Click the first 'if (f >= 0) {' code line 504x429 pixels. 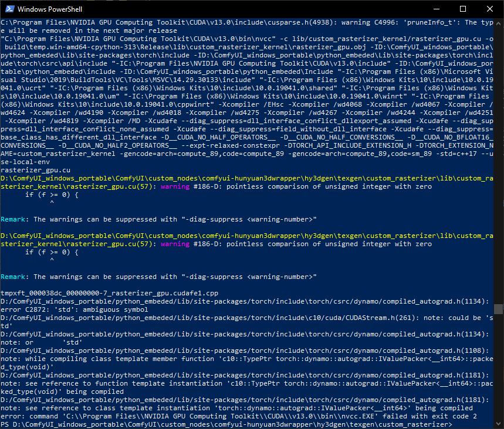point(52,195)
